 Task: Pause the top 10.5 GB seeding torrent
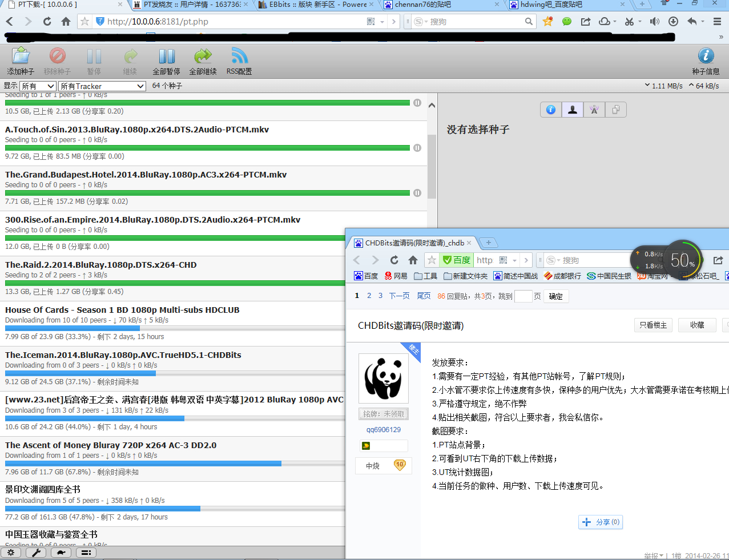pyautogui.click(x=417, y=103)
